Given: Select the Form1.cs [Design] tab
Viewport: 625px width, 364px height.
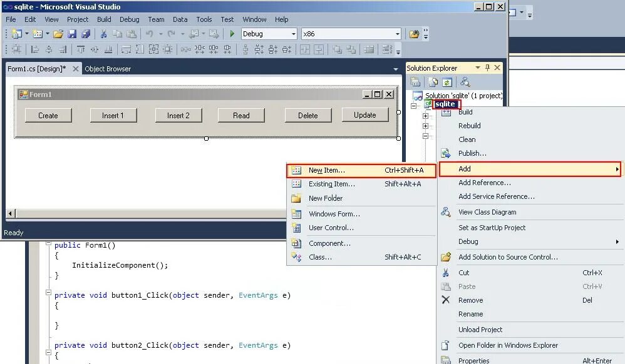Looking at the screenshot, I should coord(37,69).
